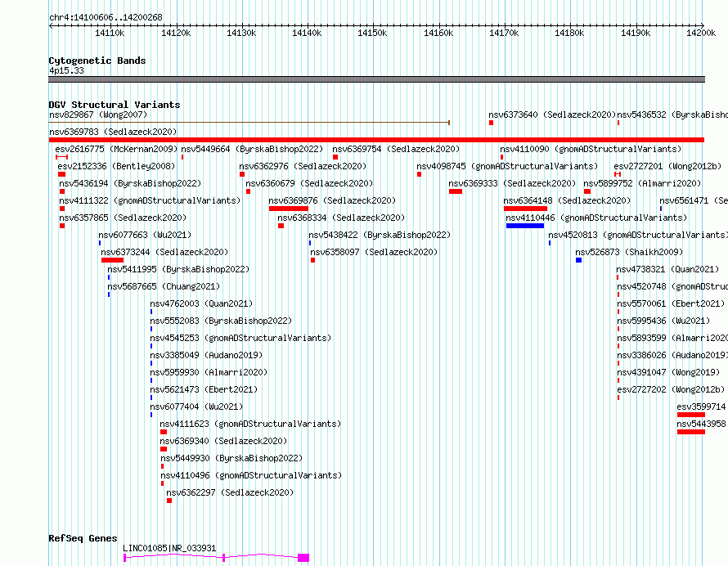Click nsv4110090 (gnomADStructuralVariants) label
Screen dimensions: 728x566
(591, 149)
